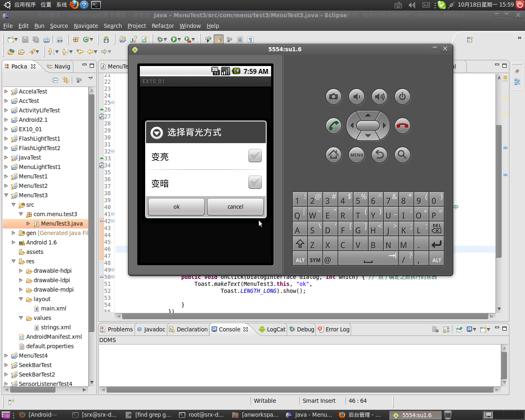Image resolution: width=525 pixels, height=420 pixels.
Task: Click the emulator power button
Action: 402,97
